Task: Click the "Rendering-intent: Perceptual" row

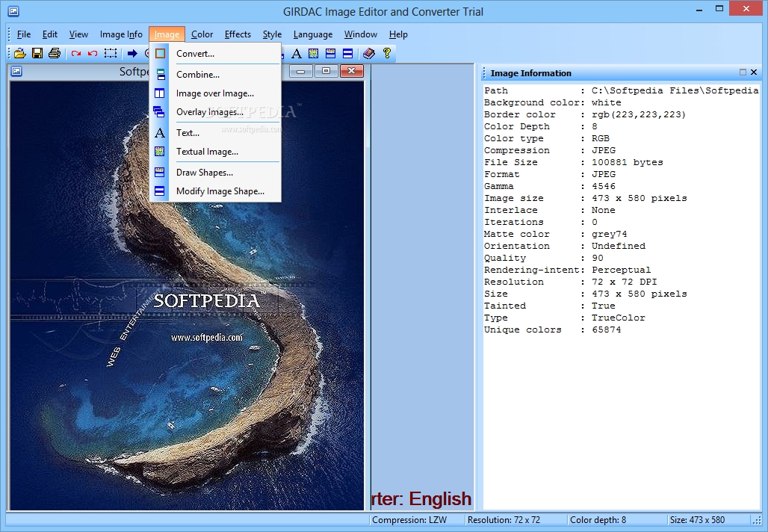Action: point(568,270)
